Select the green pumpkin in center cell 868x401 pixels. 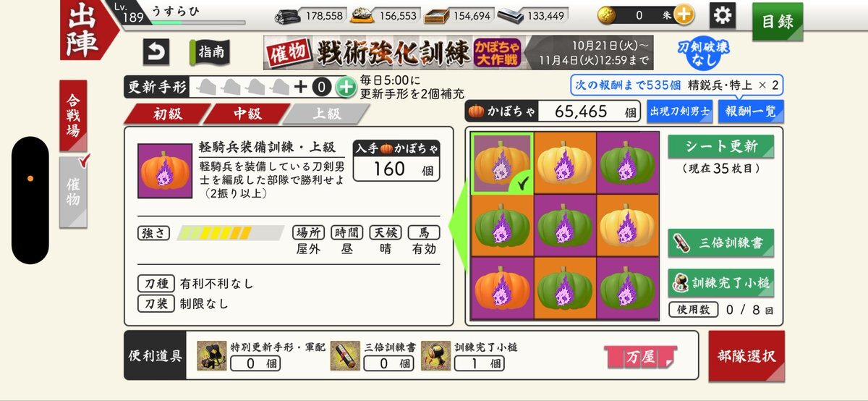pos(565,225)
